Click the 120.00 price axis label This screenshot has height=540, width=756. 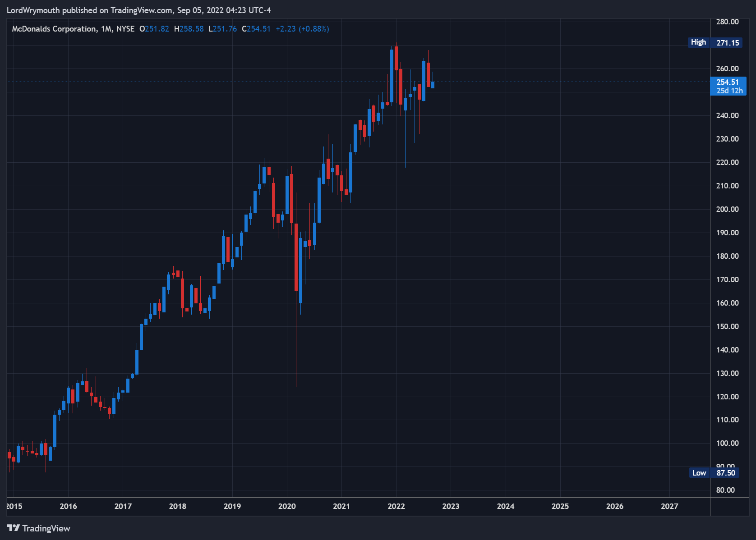coord(727,397)
